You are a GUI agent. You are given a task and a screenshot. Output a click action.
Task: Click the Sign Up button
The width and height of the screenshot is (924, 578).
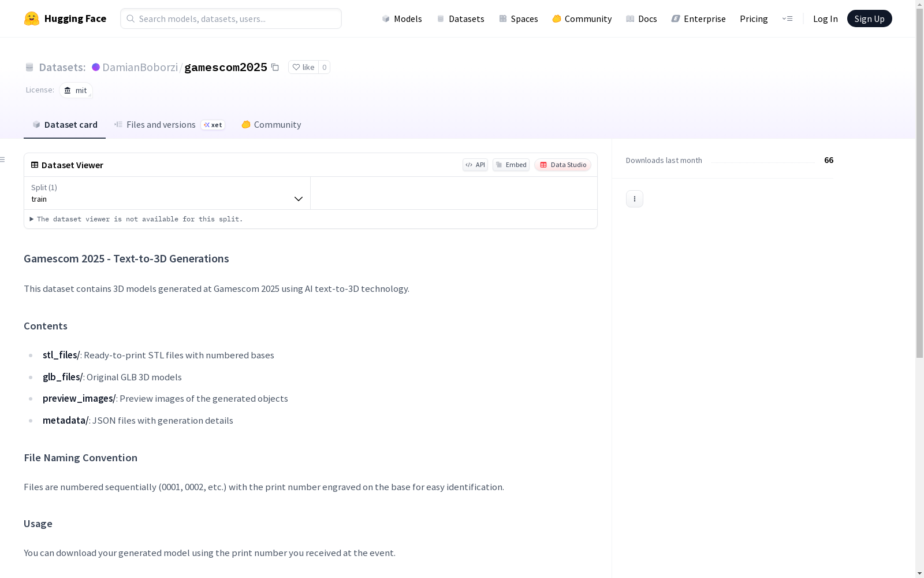869,18
